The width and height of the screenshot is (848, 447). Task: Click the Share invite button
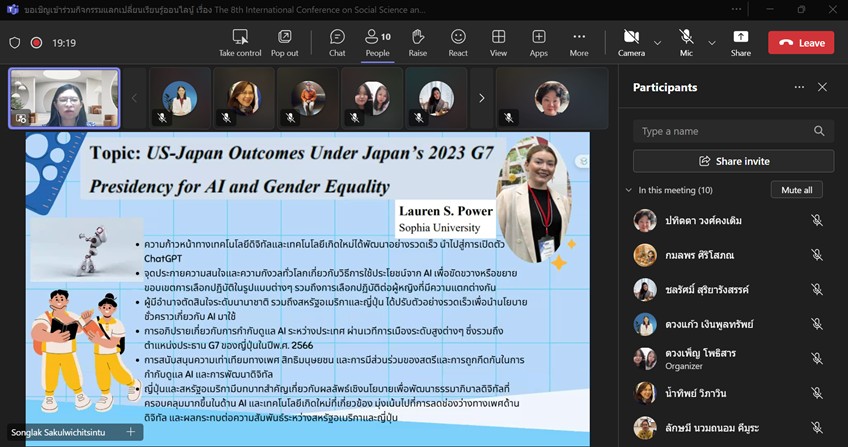(733, 161)
